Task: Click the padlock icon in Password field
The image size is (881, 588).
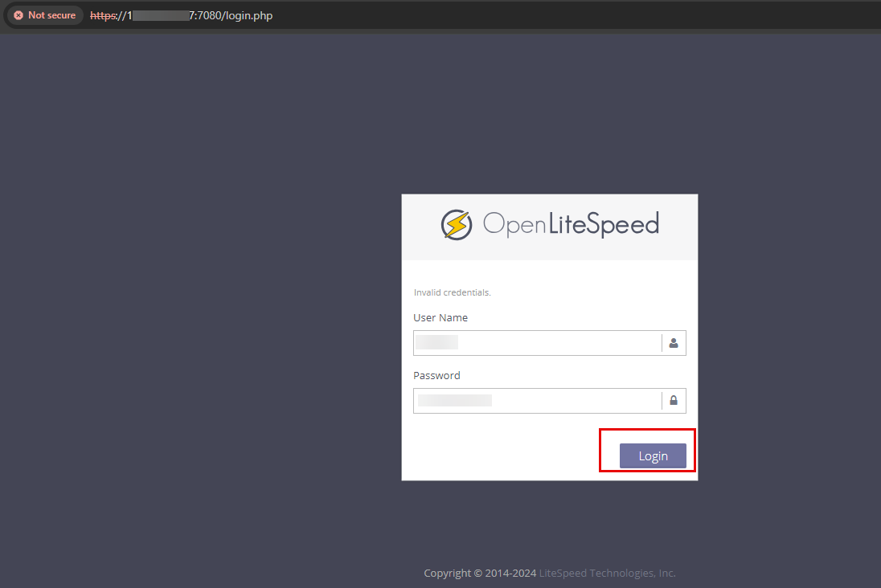Action: 674,401
